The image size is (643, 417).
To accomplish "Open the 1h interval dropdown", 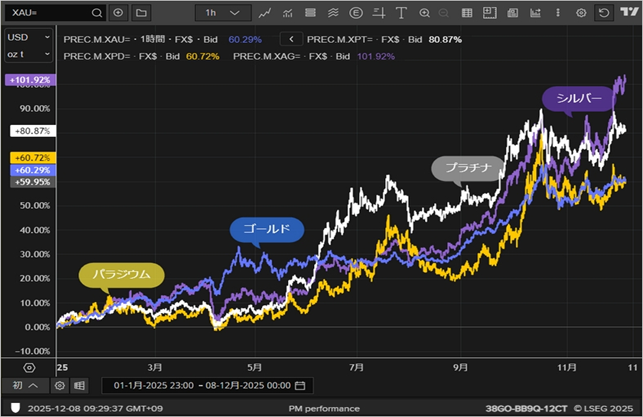I will pyautogui.click(x=221, y=13).
